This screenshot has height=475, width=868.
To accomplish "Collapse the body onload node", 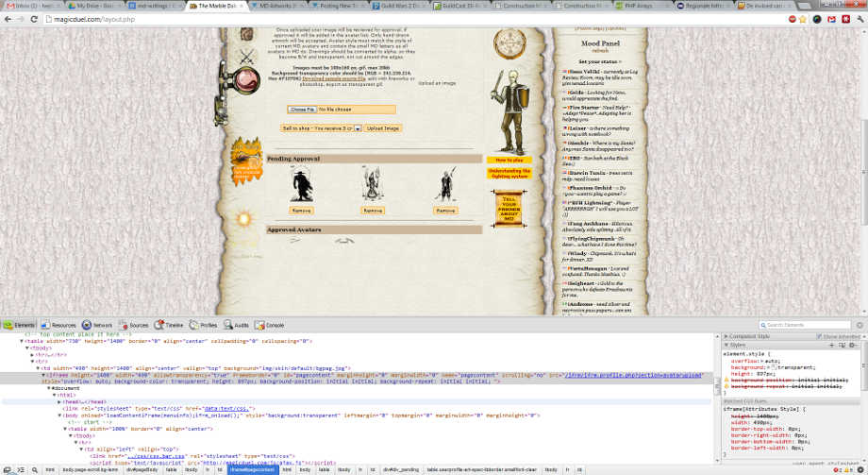I will (x=59, y=416).
